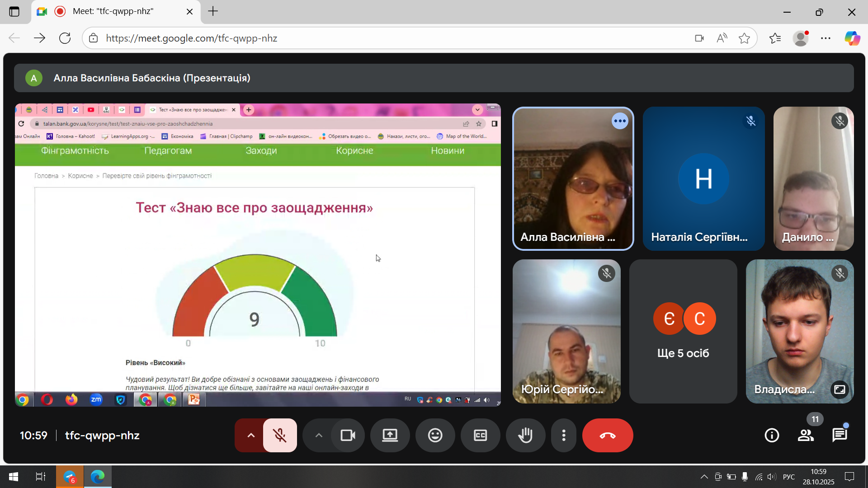This screenshot has width=868, height=488.
Task: Click the Present now screen-share button
Action: 390,435
